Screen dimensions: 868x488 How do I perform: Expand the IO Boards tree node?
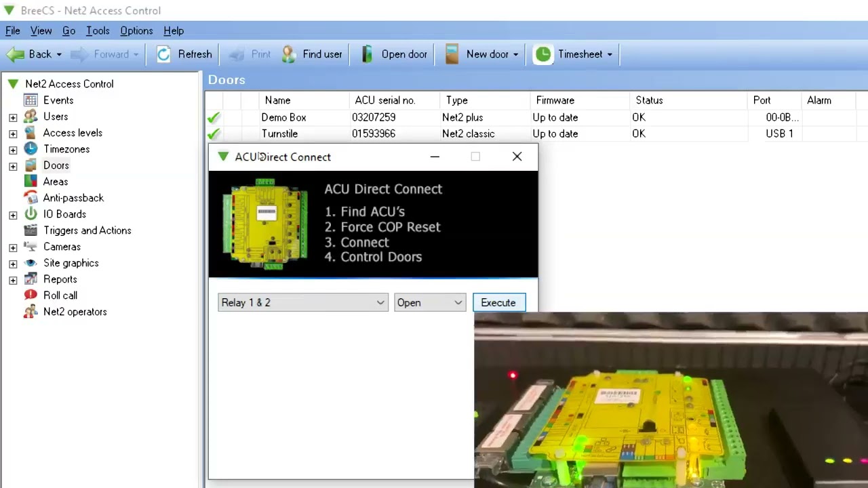coord(13,215)
